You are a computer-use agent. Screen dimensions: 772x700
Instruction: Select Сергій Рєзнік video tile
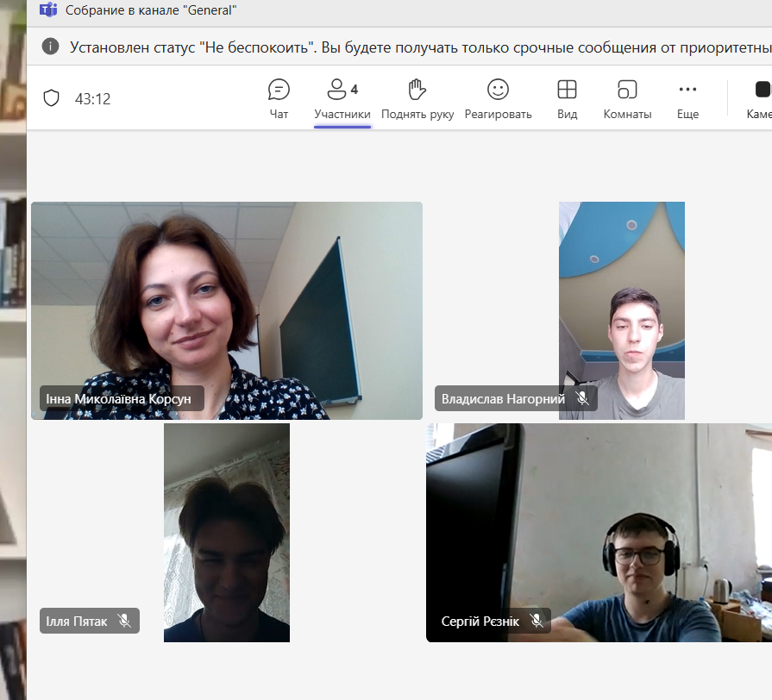pyautogui.click(x=599, y=532)
